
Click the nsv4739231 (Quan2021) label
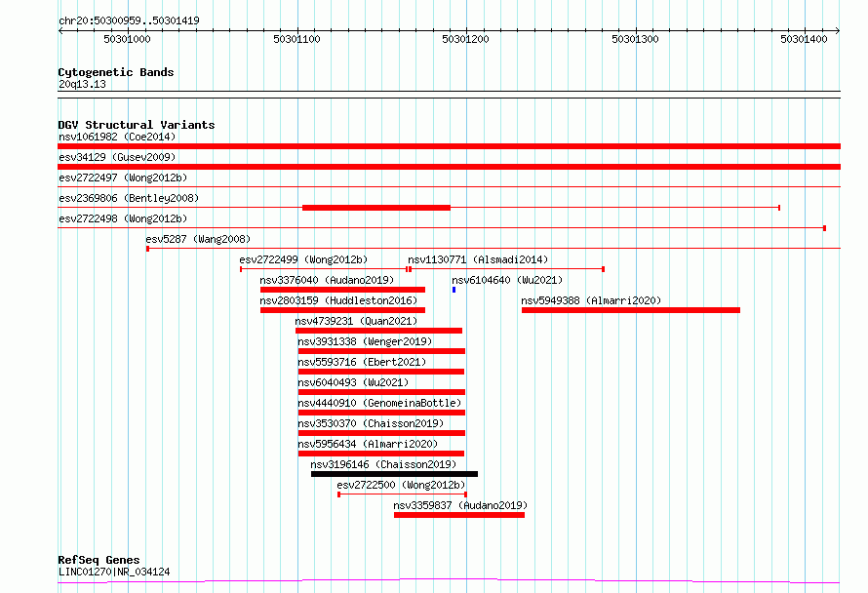coord(356,321)
